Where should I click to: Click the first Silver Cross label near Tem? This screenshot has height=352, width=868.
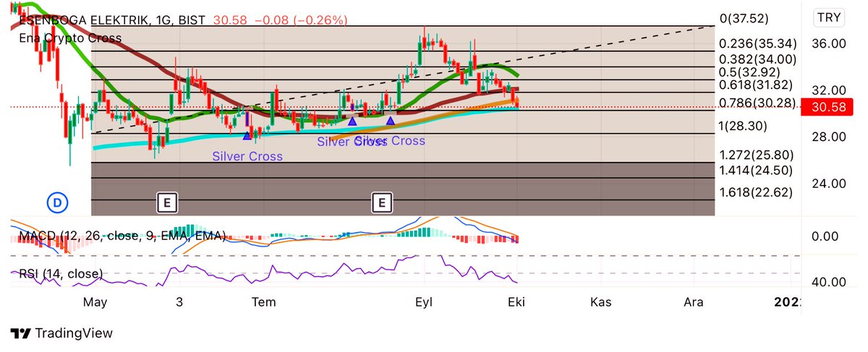pyautogui.click(x=247, y=156)
